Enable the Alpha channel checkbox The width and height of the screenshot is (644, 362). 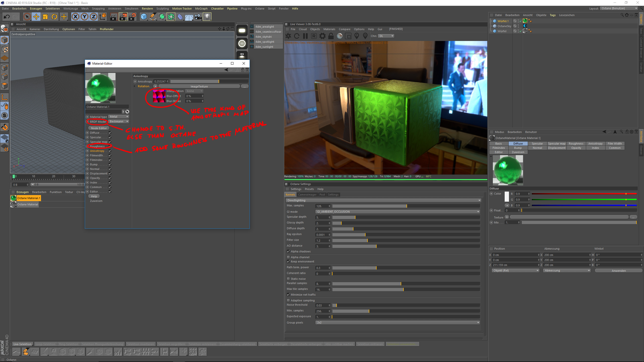pyautogui.click(x=289, y=257)
